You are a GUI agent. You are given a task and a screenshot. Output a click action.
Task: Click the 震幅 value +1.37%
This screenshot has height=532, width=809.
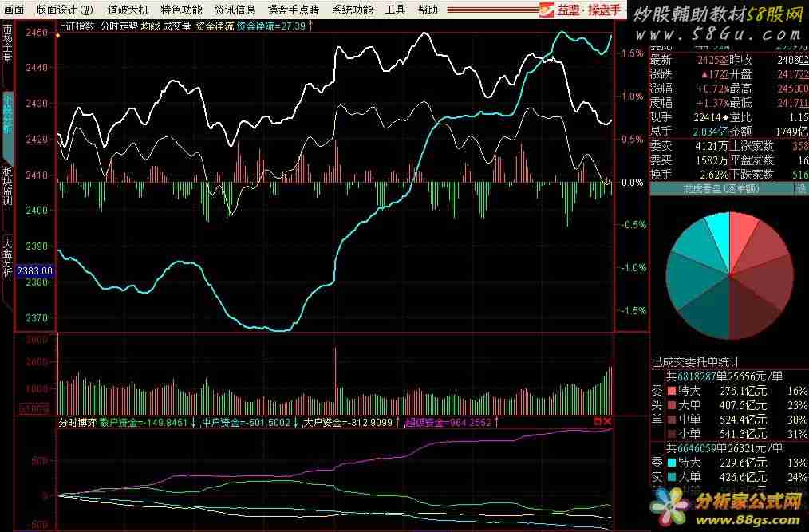click(712, 103)
